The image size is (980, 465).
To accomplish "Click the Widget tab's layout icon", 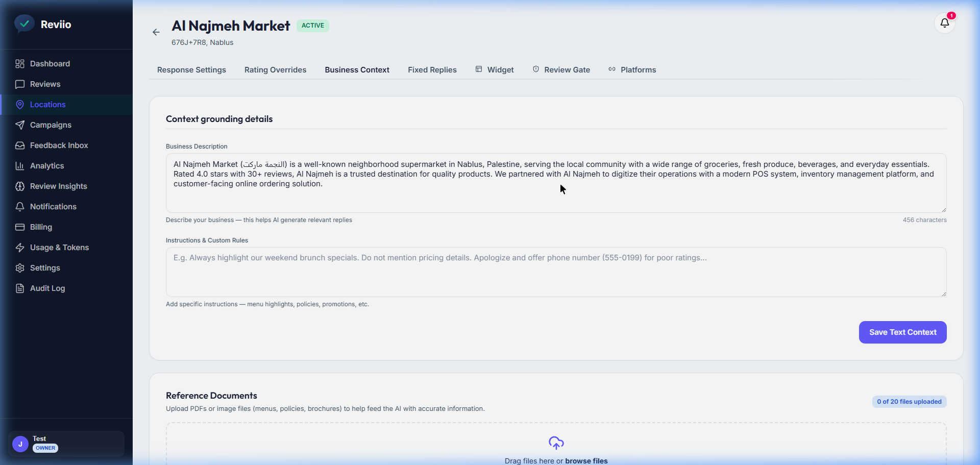I will [479, 69].
